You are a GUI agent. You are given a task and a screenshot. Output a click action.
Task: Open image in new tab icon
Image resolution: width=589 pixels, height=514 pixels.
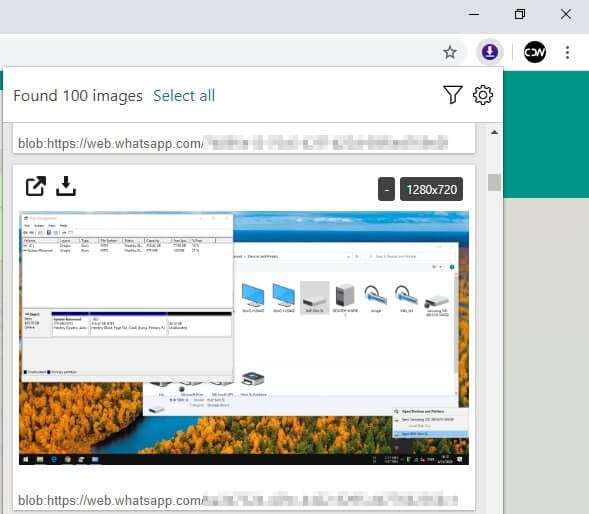[x=36, y=186]
